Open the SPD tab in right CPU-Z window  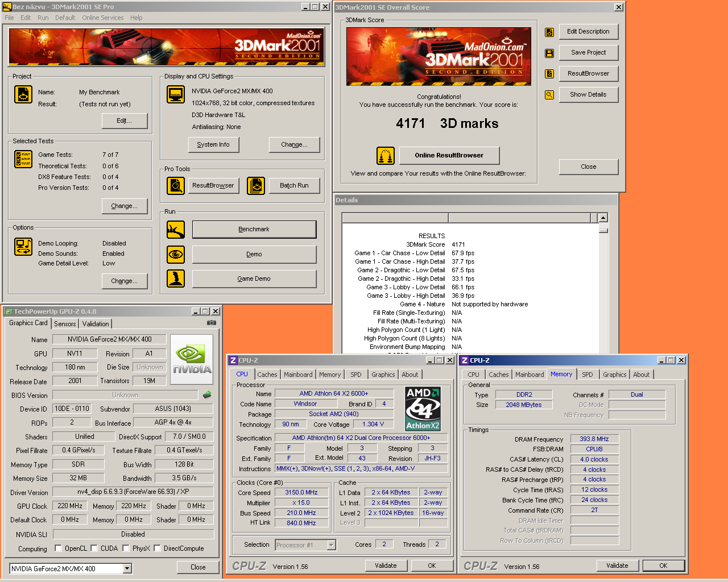(x=588, y=375)
